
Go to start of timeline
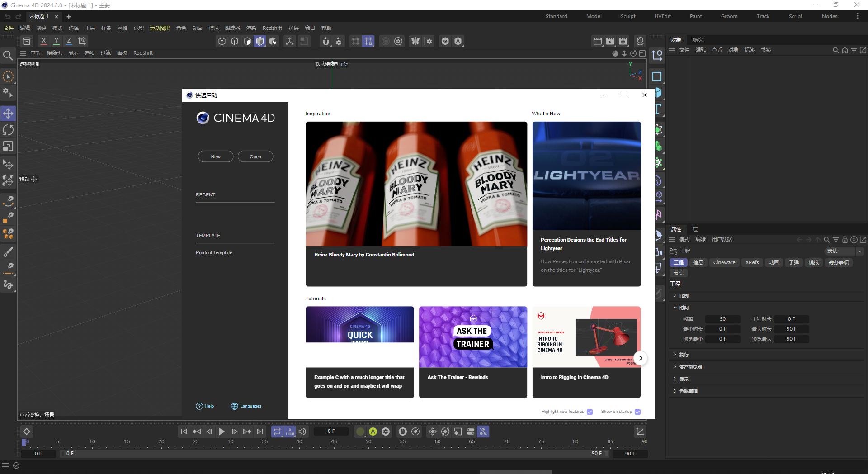(184, 431)
